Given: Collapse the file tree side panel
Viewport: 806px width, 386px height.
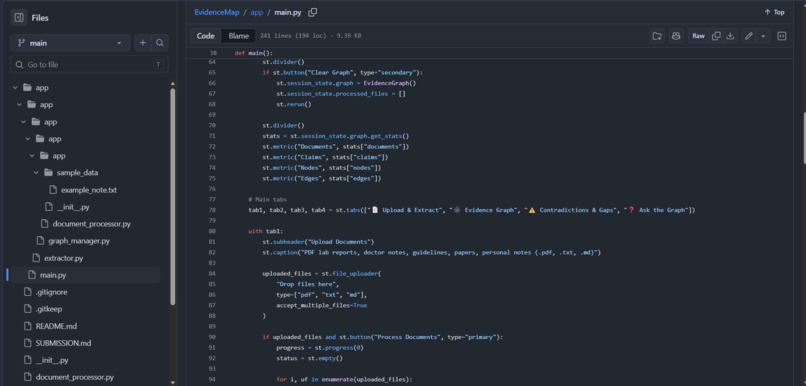Looking at the screenshot, I should click(x=19, y=17).
